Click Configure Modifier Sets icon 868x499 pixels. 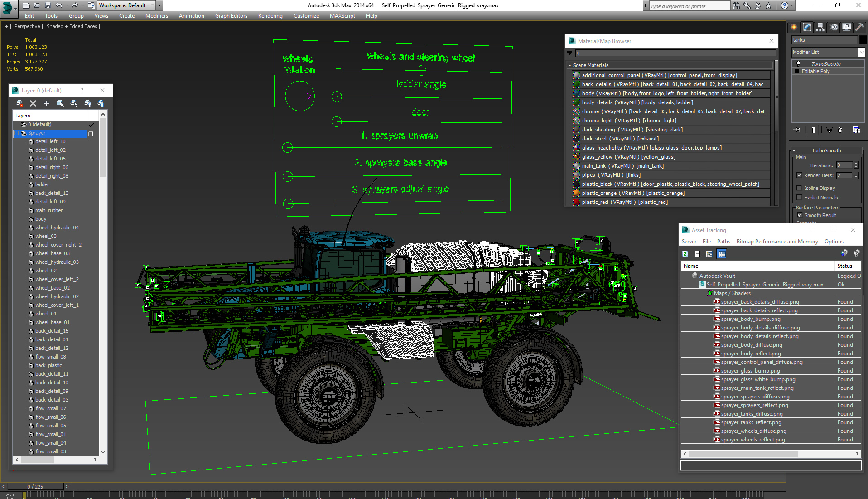(856, 130)
